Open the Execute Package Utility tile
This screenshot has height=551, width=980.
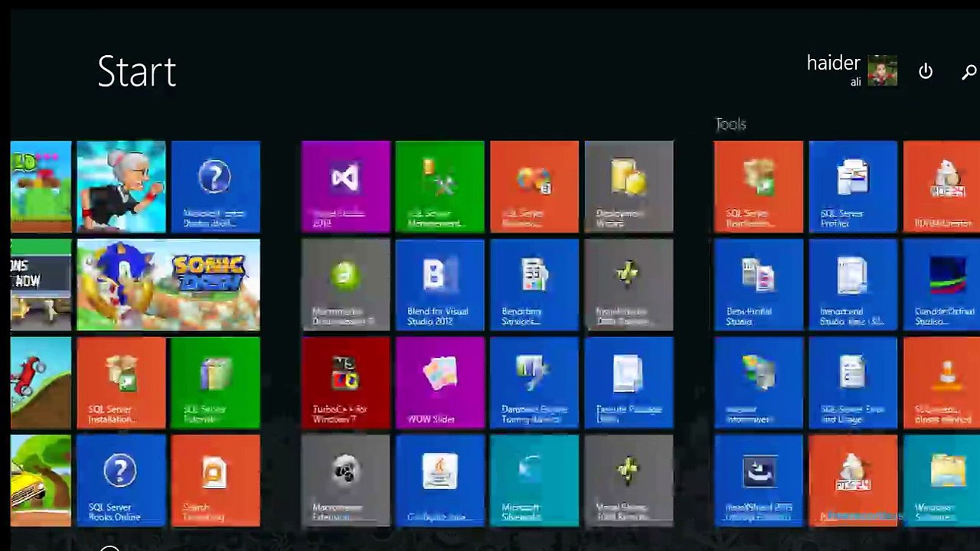pos(629,383)
